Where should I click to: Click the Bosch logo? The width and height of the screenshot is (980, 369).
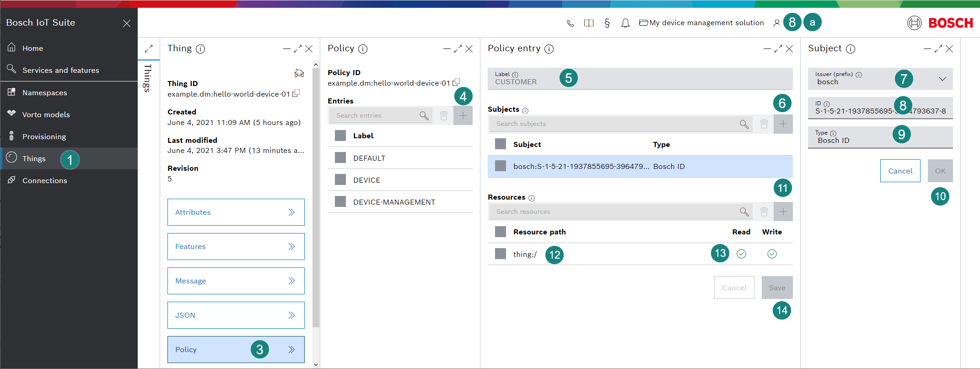point(940,23)
